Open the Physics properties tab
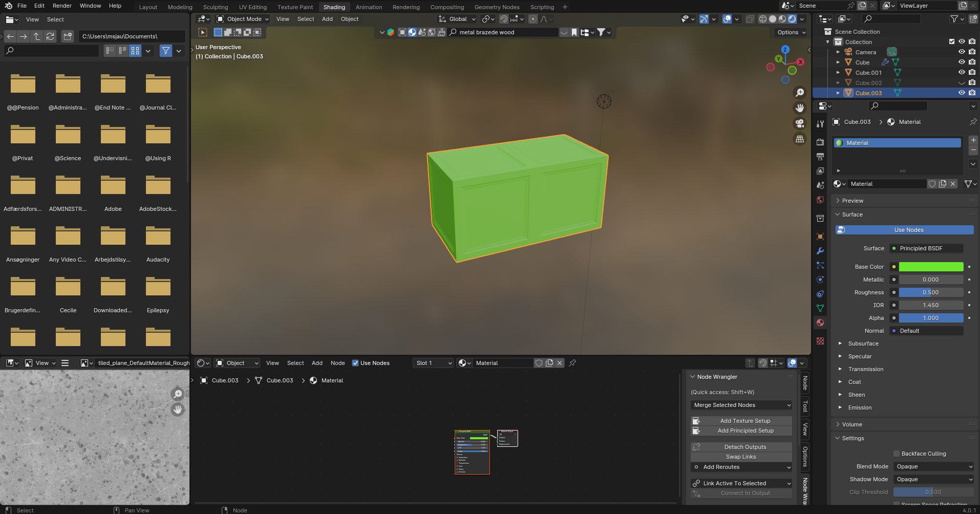This screenshot has width=980, height=514. point(820,280)
